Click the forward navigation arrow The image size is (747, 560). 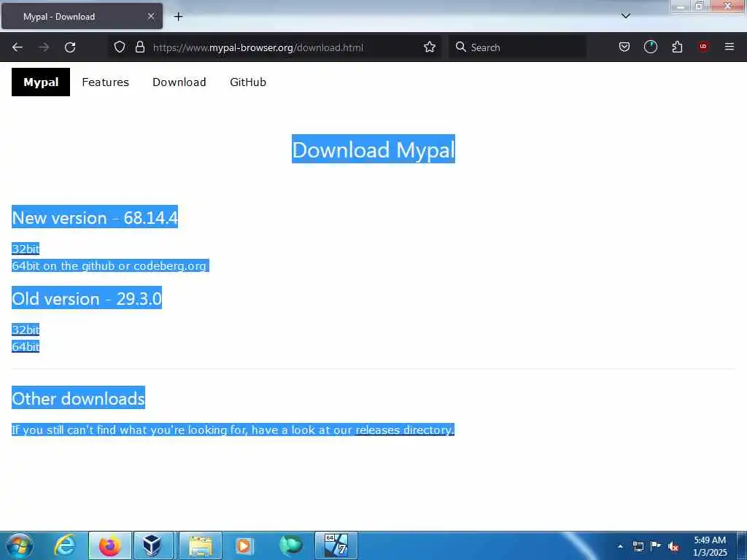[x=44, y=47]
